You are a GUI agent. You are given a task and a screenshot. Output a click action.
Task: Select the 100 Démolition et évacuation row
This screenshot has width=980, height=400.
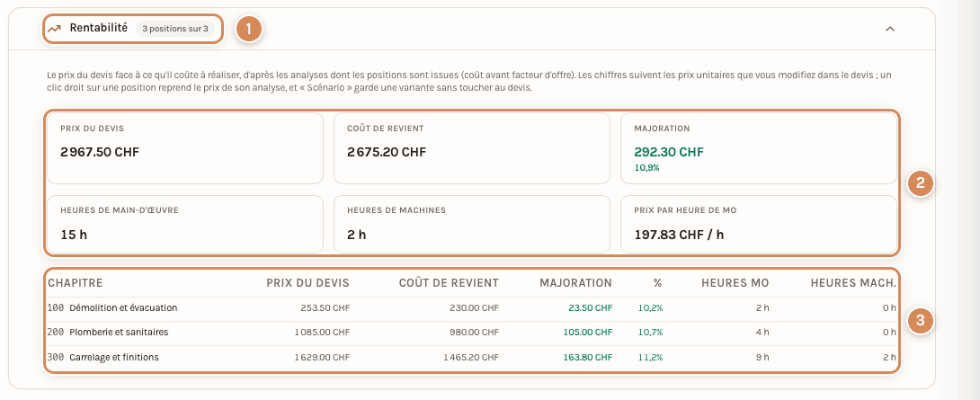click(x=472, y=308)
